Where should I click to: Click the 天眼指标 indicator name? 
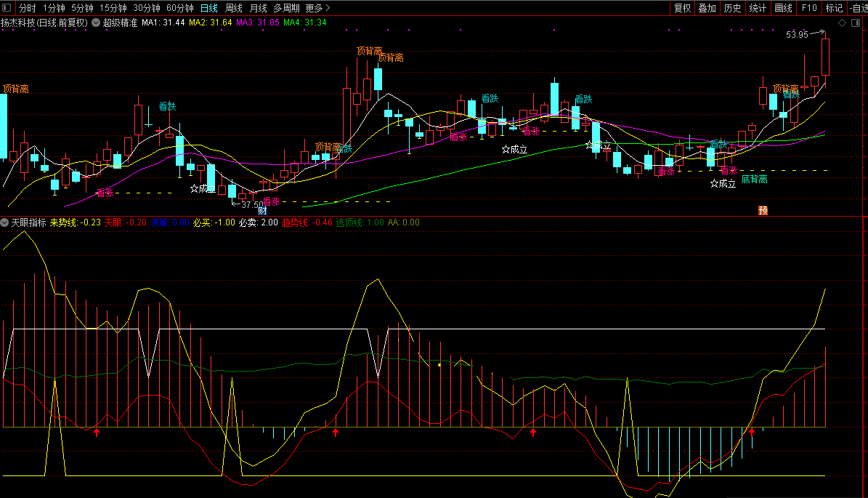(29, 222)
